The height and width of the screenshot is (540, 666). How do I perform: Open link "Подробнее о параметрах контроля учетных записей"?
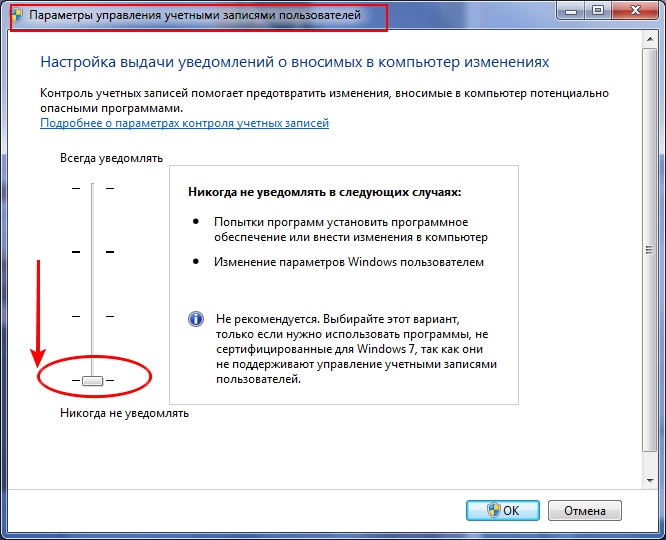[184, 123]
